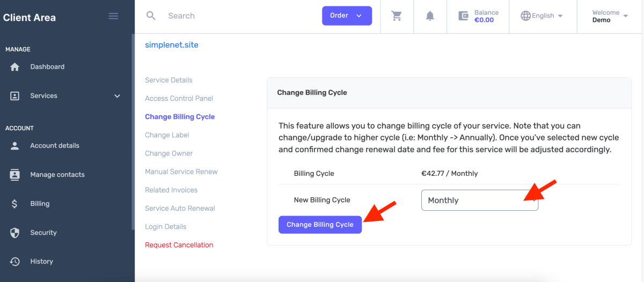Click the Request Cancellation link
644x282 pixels.
pyautogui.click(x=179, y=245)
